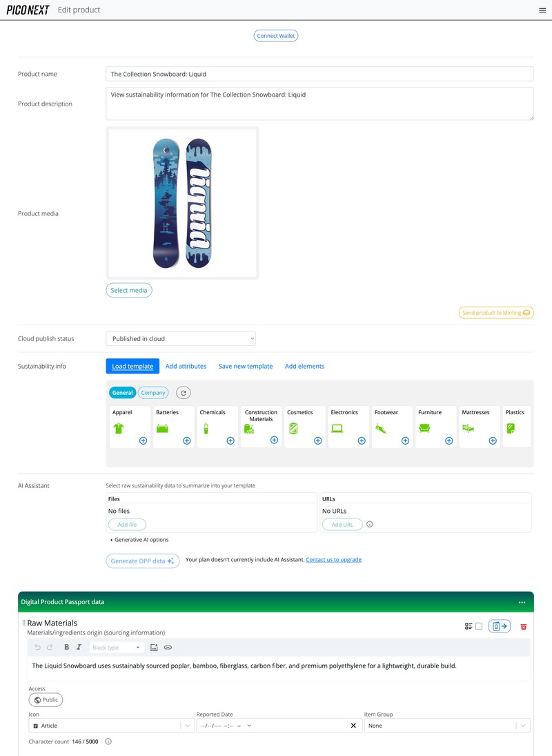Viewport: 552px width, 756px height.
Task: Open the Cloud publish status dropdown
Action: tap(181, 339)
